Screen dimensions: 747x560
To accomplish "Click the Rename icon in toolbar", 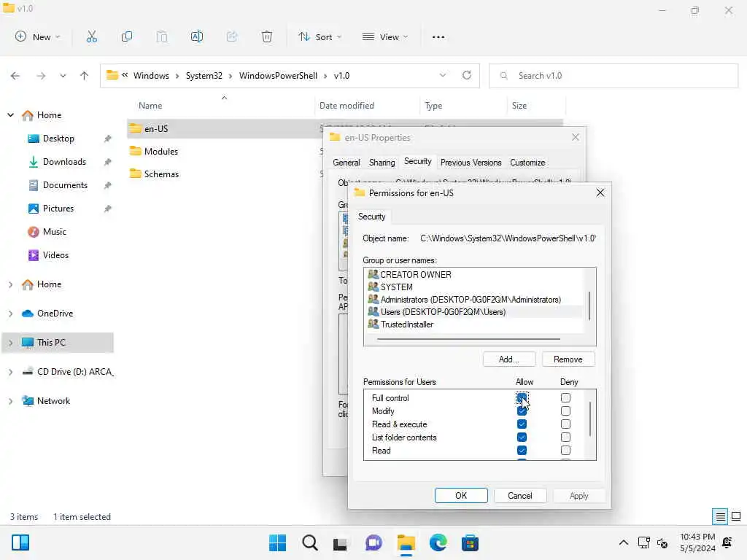I will click(197, 36).
